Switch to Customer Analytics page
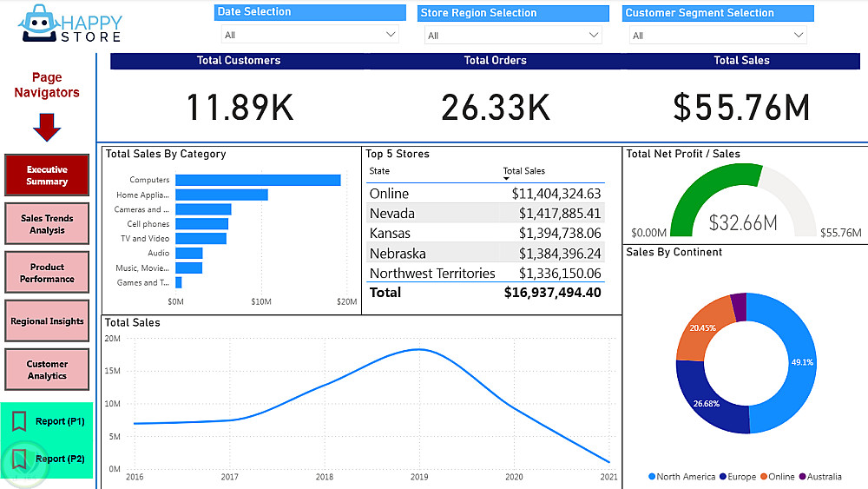 pyautogui.click(x=47, y=369)
